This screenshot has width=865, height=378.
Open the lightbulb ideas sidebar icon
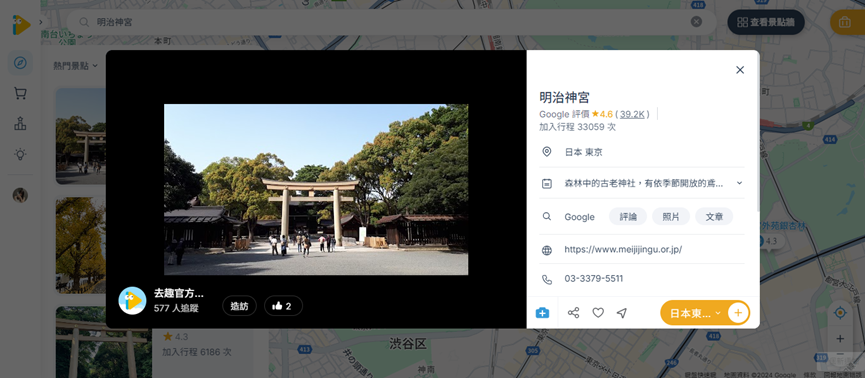[20, 154]
